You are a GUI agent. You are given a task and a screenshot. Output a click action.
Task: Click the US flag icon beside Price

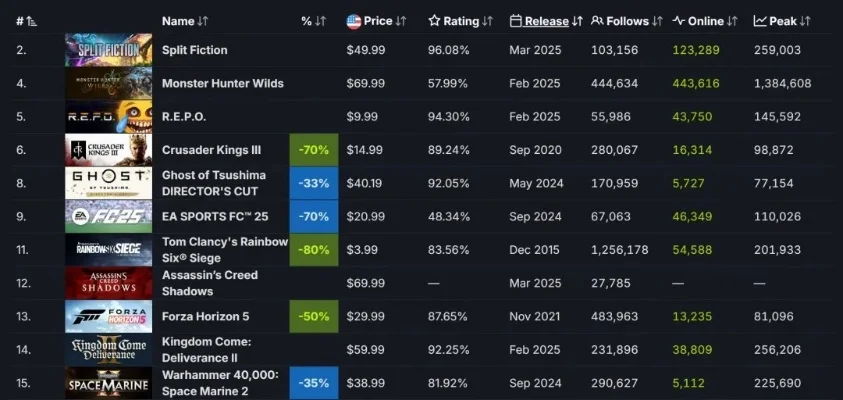pyautogui.click(x=353, y=21)
